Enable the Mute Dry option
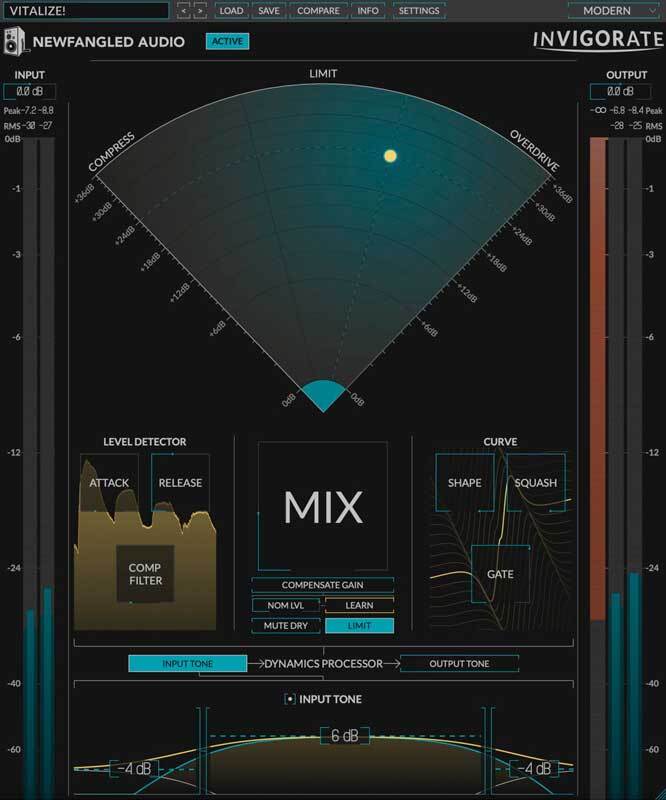This screenshot has height=800, width=666. 286,625
